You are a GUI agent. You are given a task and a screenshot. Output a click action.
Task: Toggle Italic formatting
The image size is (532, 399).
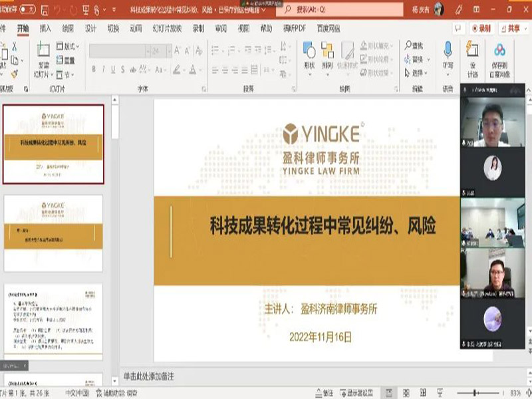point(104,70)
